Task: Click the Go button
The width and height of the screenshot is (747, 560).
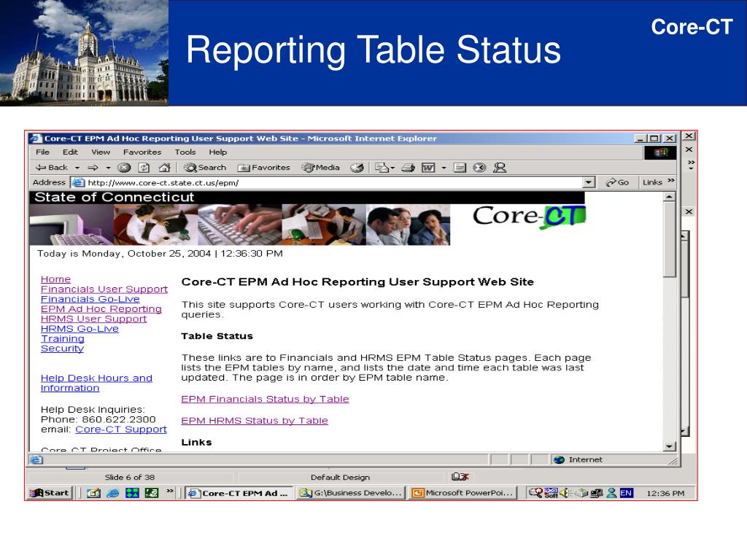Action: click(617, 182)
